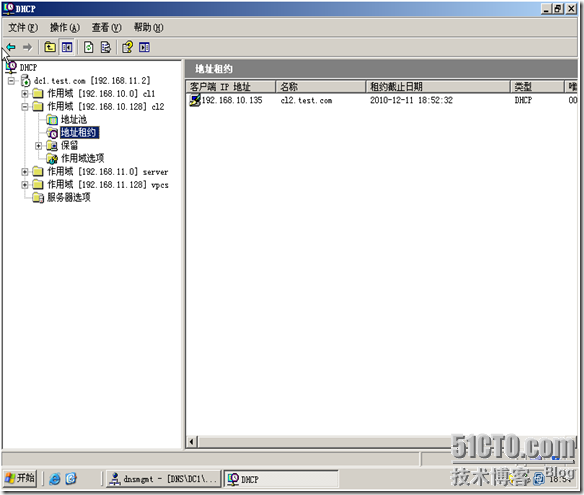Expand scope 192.168.11.0 server
This screenshot has width=584, height=495.
[x=25, y=172]
